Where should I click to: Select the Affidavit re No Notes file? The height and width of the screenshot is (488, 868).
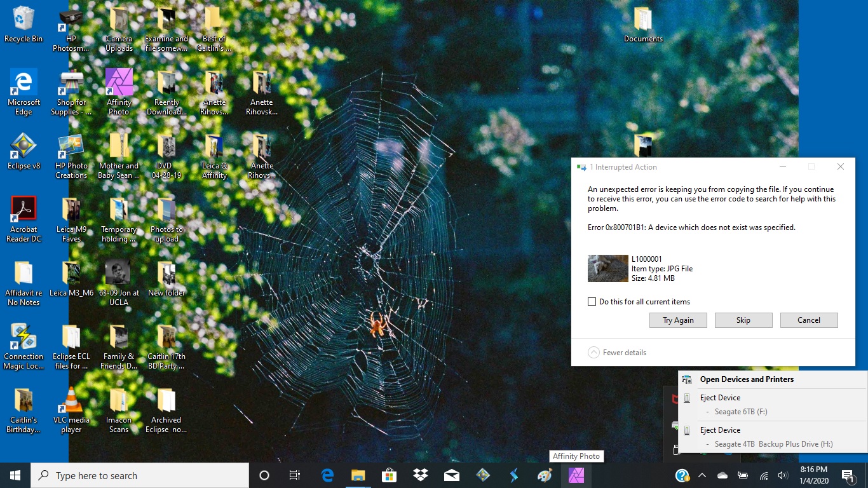[x=24, y=283]
